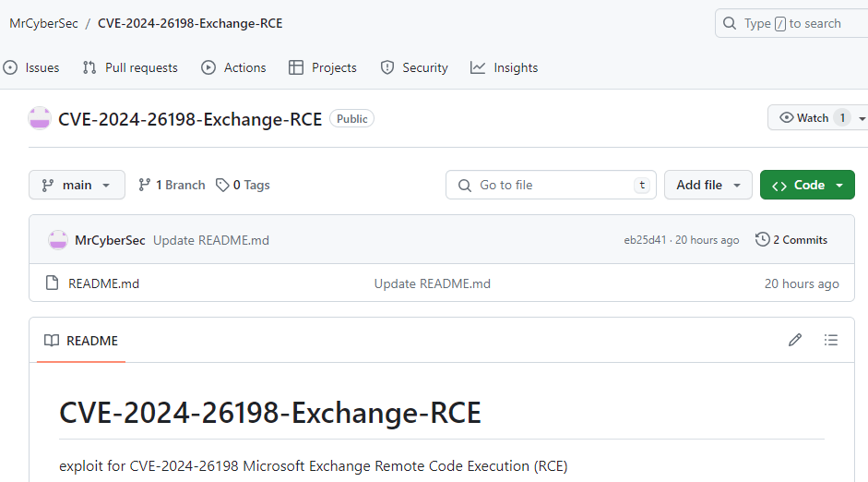
Task: Click the t shortcut key hint
Action: [x=642, y=185]
